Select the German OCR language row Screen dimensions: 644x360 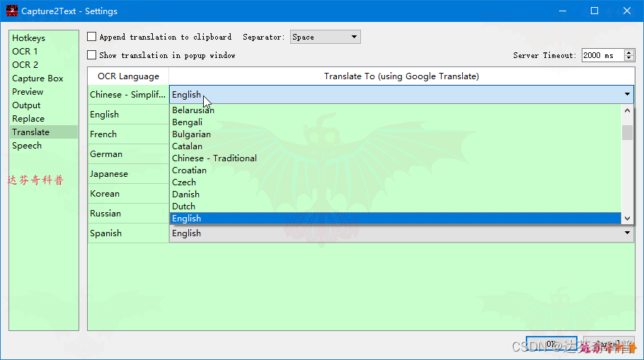[x=127, y=154]
